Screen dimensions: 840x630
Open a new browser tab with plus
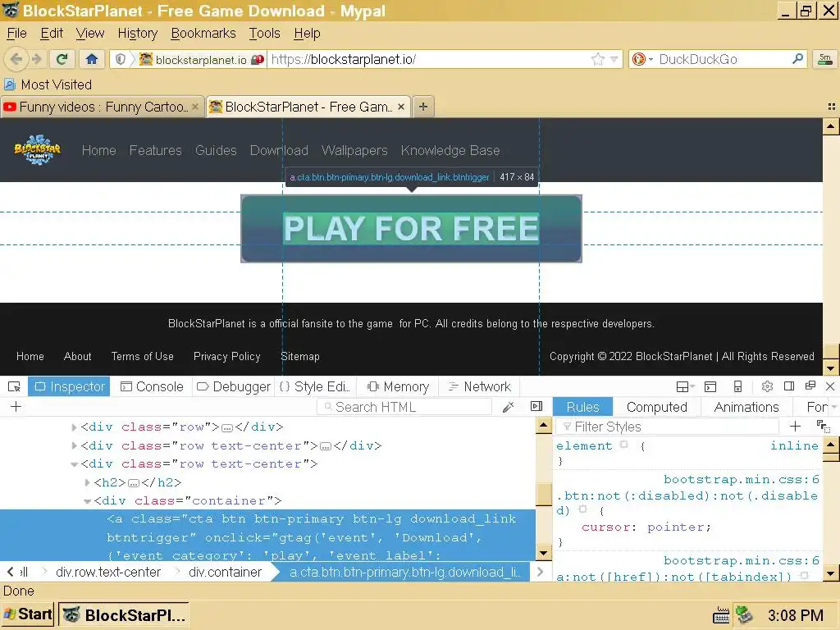point(423,107)
